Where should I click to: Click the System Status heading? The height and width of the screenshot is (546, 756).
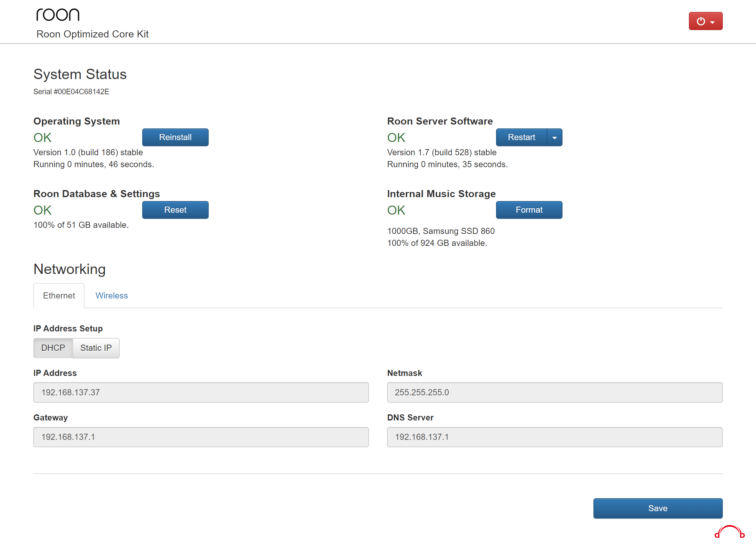tap(80, 74)
